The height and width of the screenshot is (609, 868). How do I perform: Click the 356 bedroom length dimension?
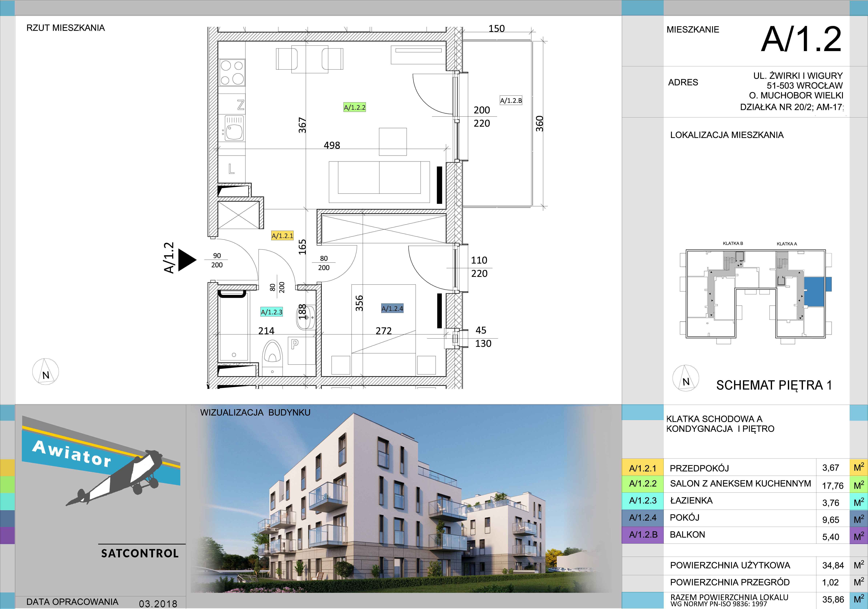point(359,303)
